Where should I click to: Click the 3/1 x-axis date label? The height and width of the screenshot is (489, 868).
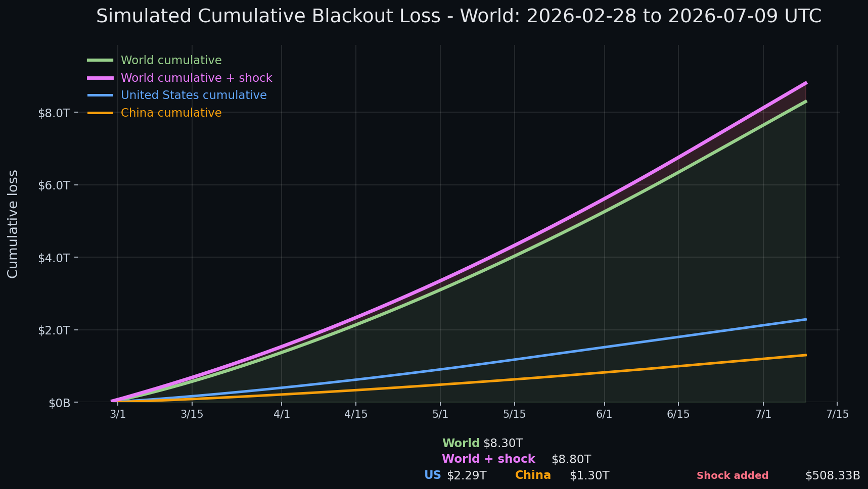[118, 414]
